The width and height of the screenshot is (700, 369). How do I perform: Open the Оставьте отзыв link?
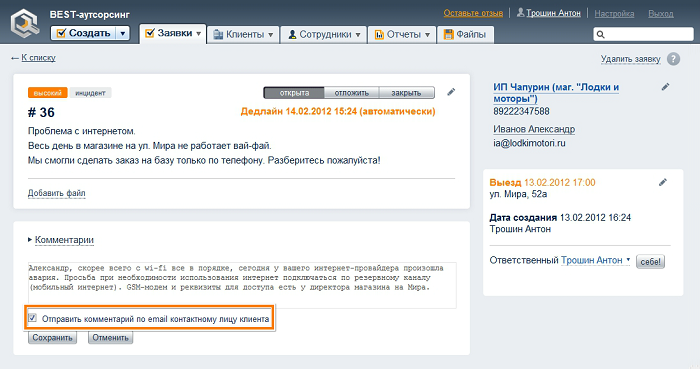coord(473,13)
